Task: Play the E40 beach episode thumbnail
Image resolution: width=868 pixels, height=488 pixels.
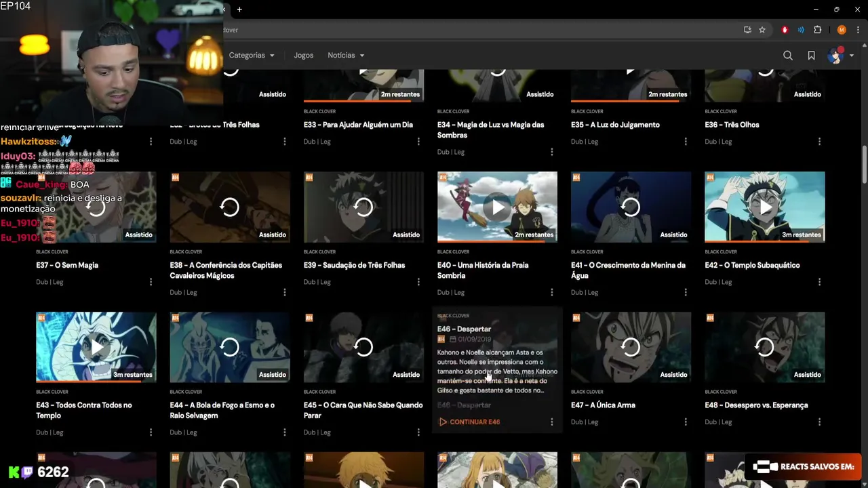Action: click(x=497, y=207)
